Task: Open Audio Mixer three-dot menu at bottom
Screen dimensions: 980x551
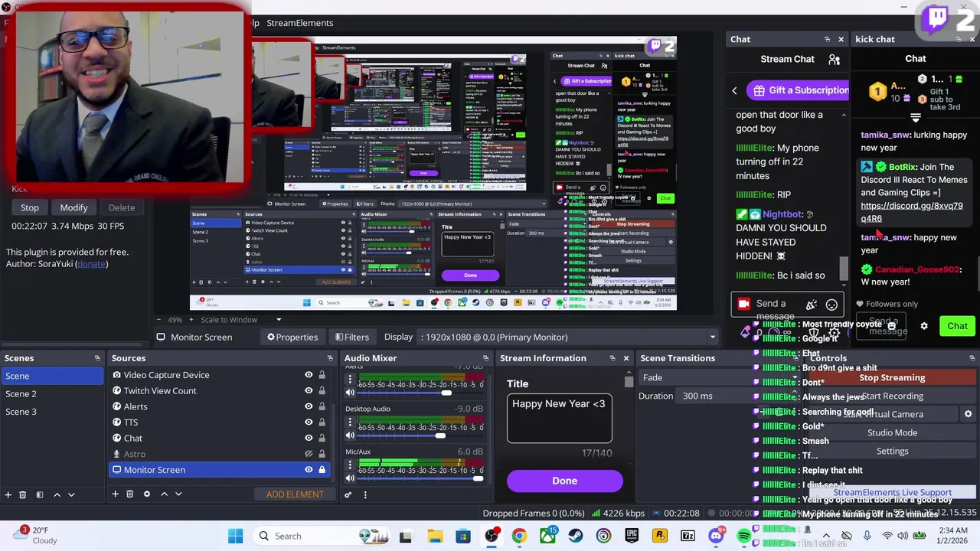Action: [x=365, y=494]
